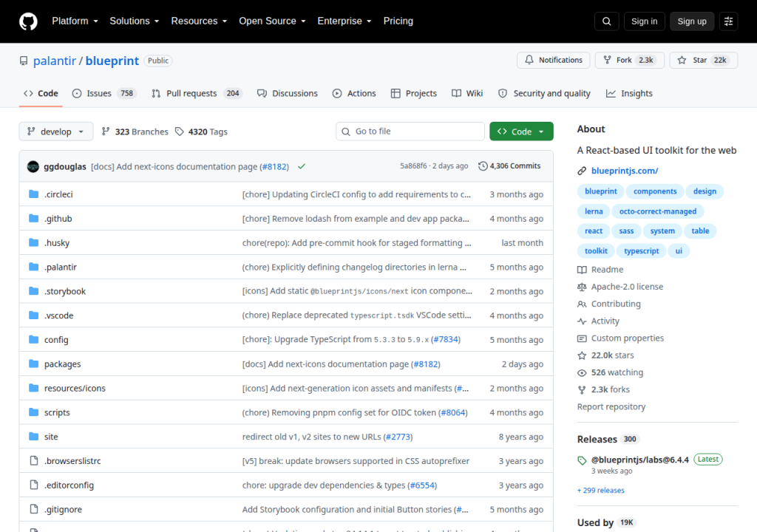Star the blueprint repository
757x532 pixels.
pyautogui.click(x=704, y=61)
